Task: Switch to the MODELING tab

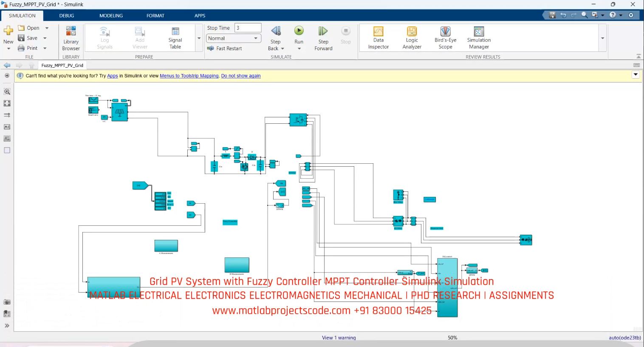Action: click(111, 16)
